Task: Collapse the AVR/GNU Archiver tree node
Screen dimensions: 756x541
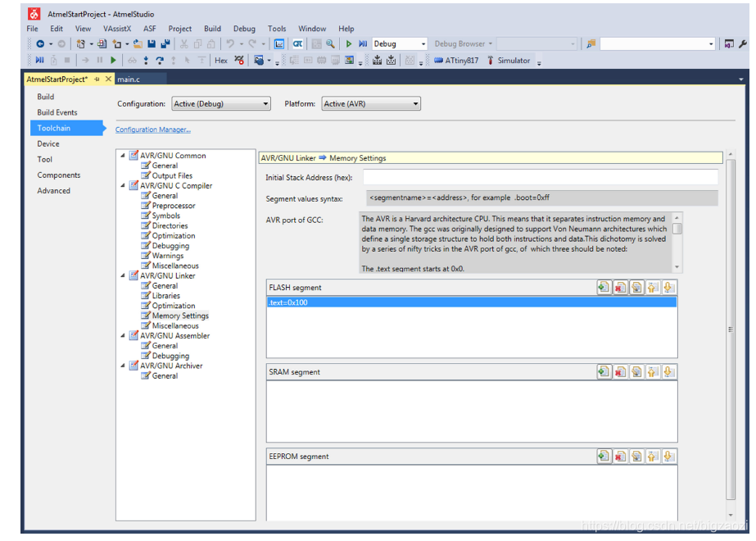Action: pyautogui.click(x=123, y=366)
